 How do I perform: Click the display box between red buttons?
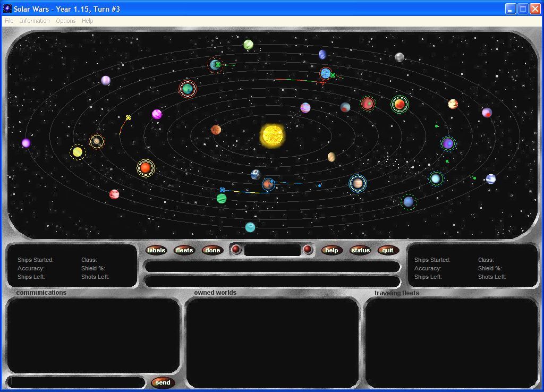pyautogui.click(x=273, y=250)
